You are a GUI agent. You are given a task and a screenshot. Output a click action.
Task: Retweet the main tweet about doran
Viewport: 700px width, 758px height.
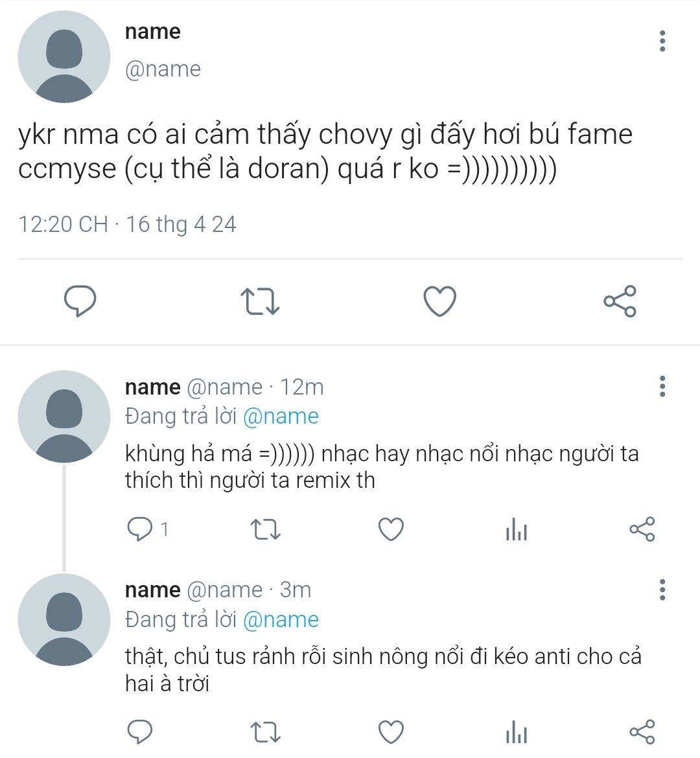[261, 301]
